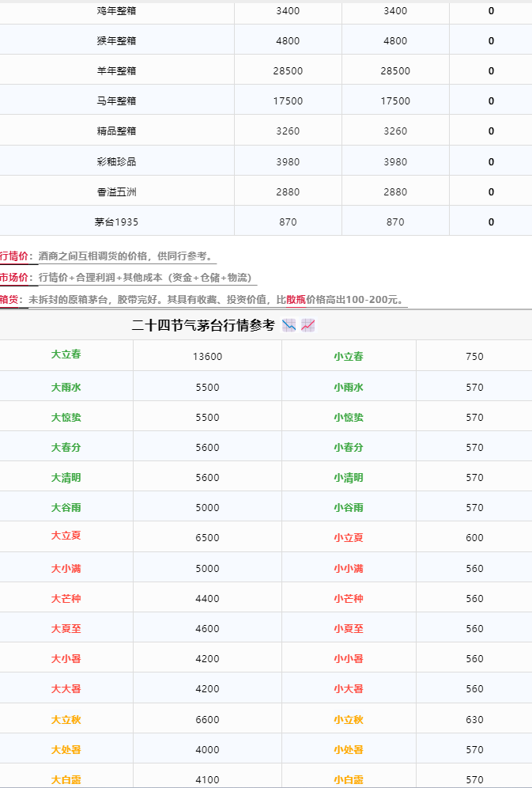Select the 香溢五洲 row name
This screenshot has width=532, height=788.
click(x=116, y=192)
